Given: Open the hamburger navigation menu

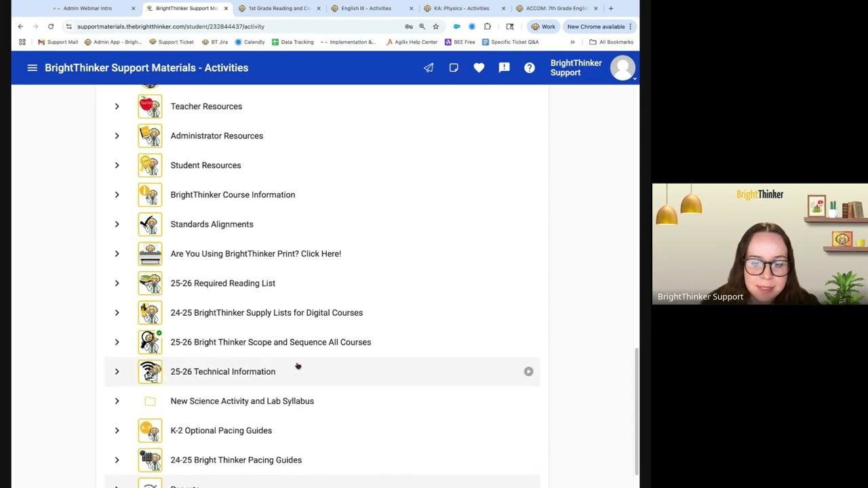Looking at the screenshot, I should tap(32, 68).
